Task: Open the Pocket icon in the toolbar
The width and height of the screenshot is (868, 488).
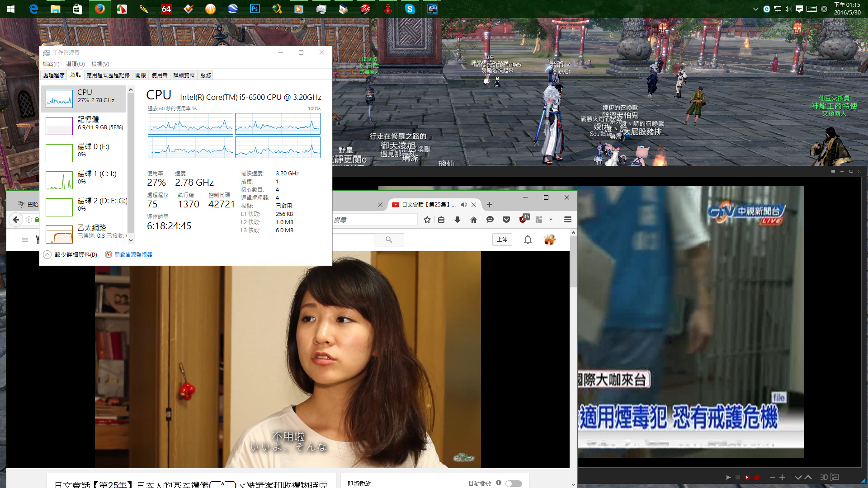Action: (x=506, y=220)
